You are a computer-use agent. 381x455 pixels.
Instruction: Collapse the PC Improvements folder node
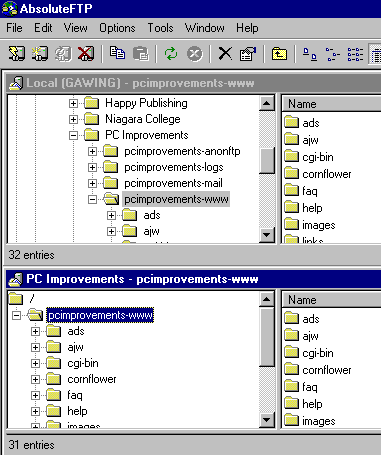[73, 135]
